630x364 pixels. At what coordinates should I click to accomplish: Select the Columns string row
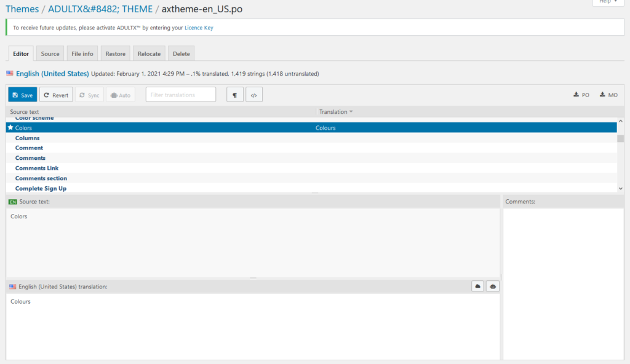[311, 138]
